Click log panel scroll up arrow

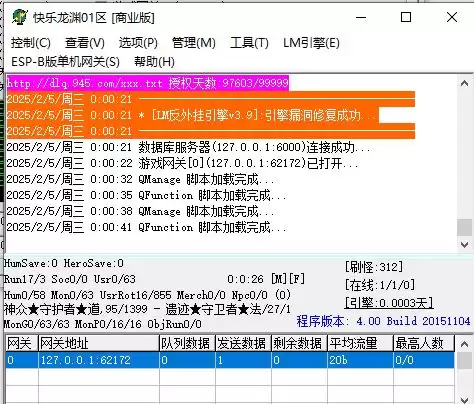coord(464,83)
